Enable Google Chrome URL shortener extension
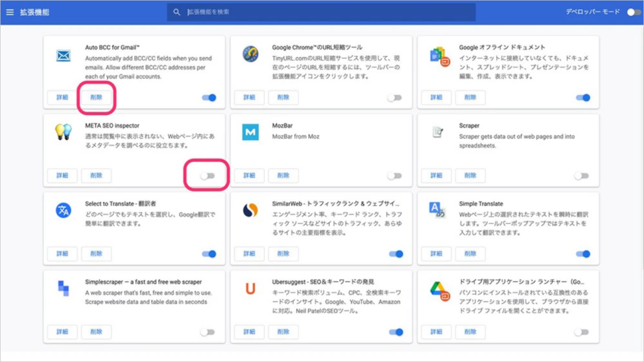 [394, 97]
